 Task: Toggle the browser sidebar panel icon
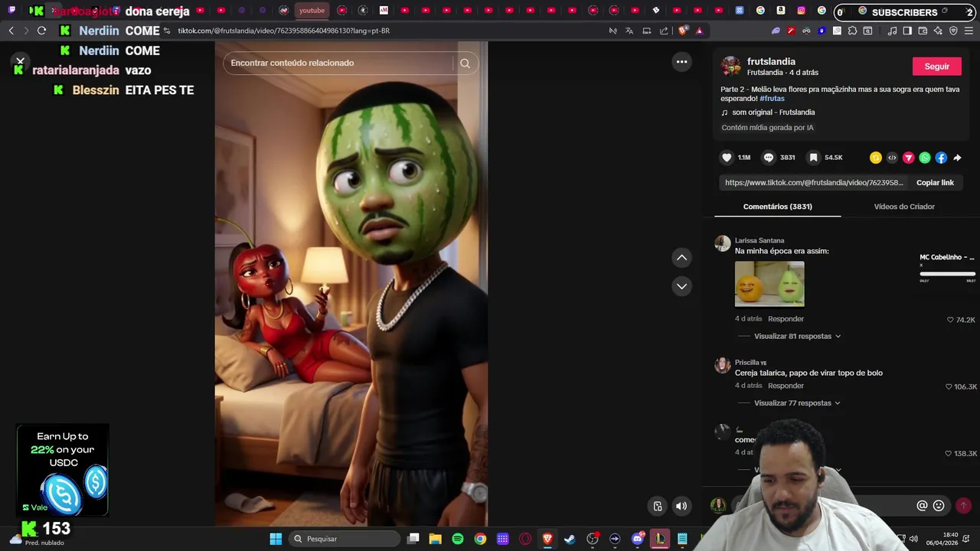coord(907,31)
